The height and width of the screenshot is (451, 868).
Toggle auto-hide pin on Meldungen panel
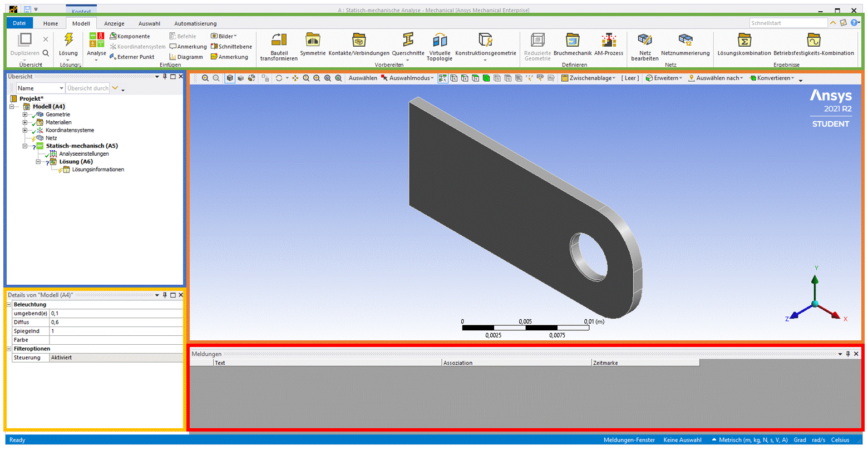[848, 354]
